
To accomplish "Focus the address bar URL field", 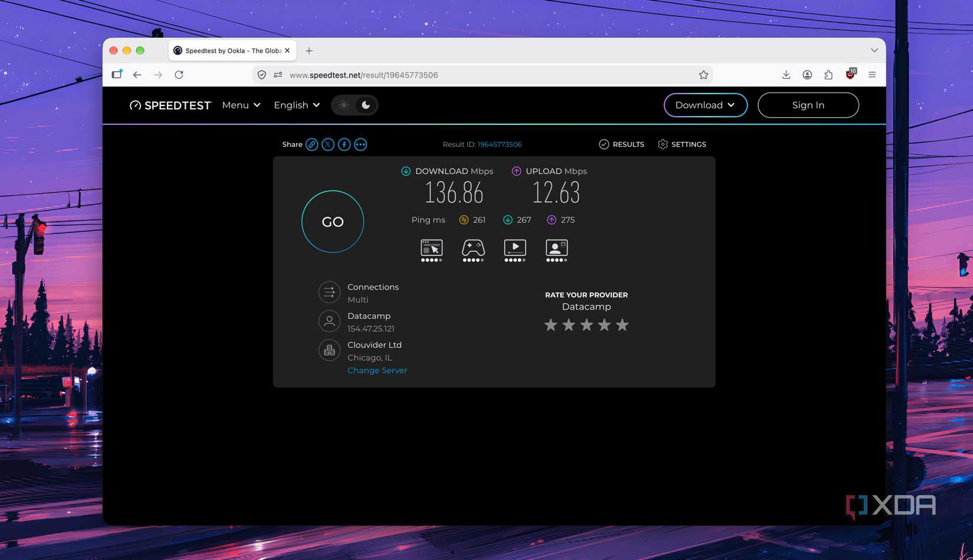I will [482, 75].
